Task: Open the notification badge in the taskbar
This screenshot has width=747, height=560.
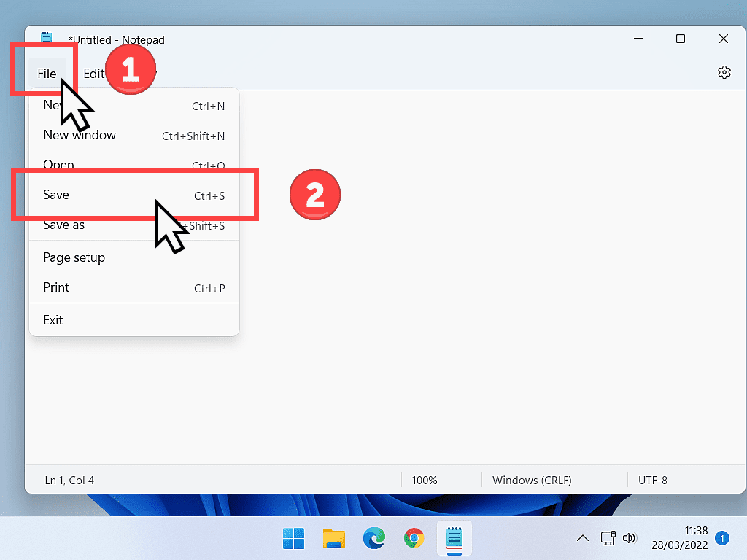Action: [722, 539]
